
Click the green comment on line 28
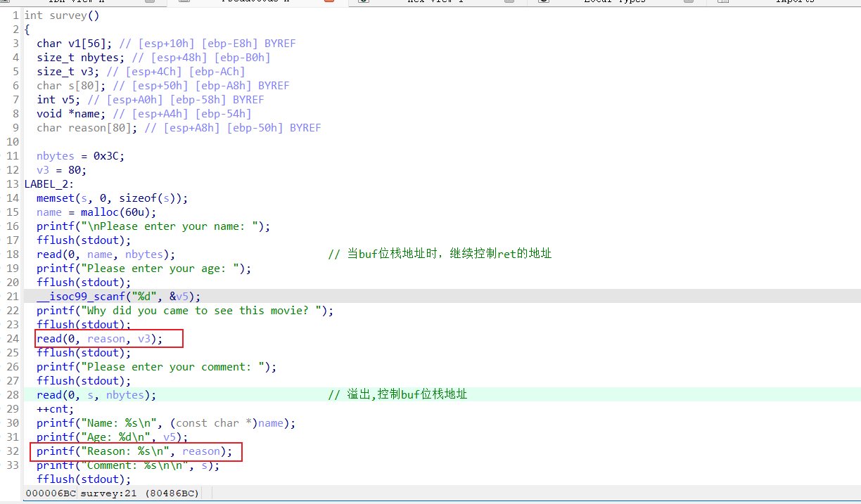(x=397, y=395)
